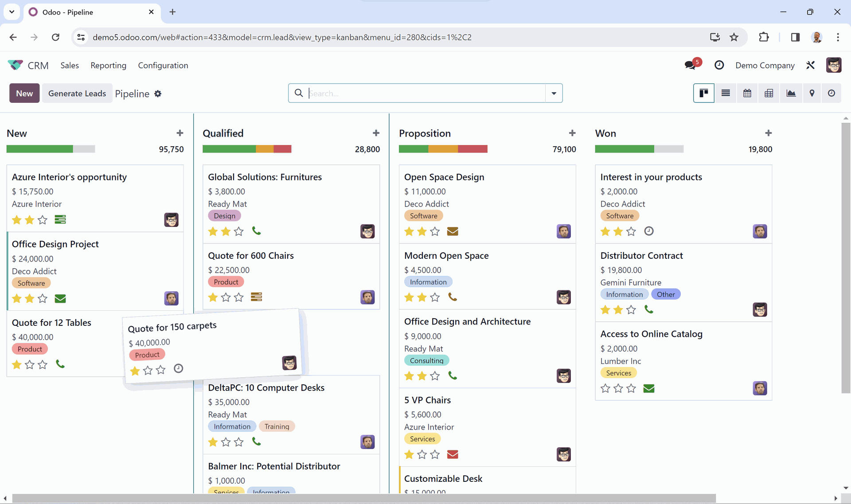
Task: Click the horizontal scrollbar at the bottom
Action: pyautogui.click(x=364, y=498)
